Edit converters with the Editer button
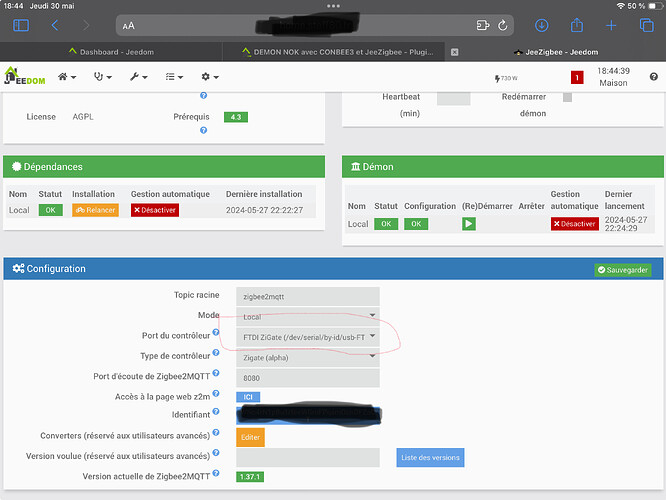The width and height of the screenshot is (666, 500). [x=250, y=437]
